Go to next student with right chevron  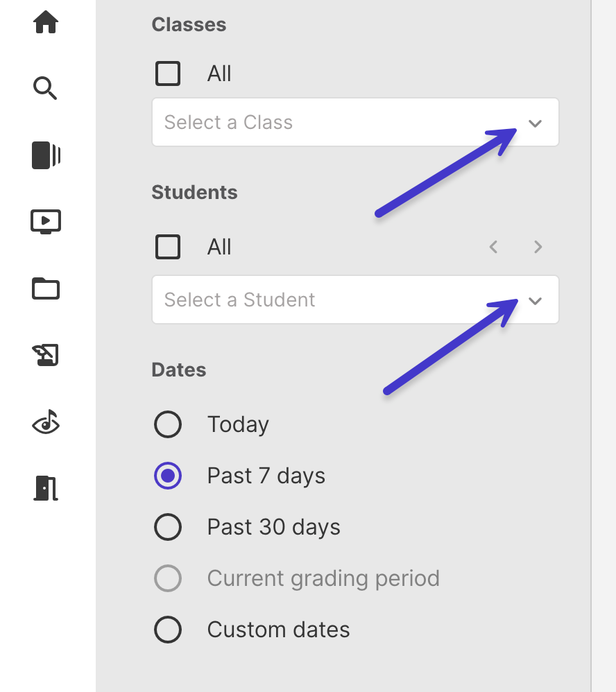pyautogui.click(x=538, y=247)
